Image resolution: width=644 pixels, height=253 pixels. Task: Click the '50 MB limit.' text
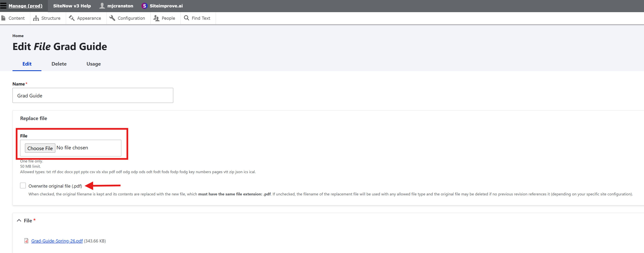pyautogui.click(x=30, y=166)
